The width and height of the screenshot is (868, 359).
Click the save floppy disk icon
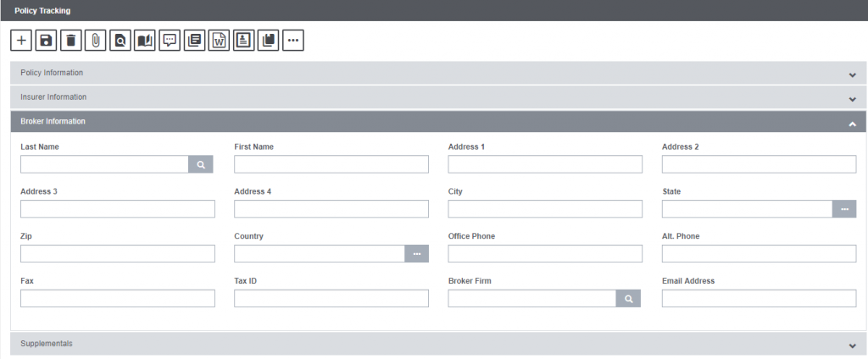point(46,41)
